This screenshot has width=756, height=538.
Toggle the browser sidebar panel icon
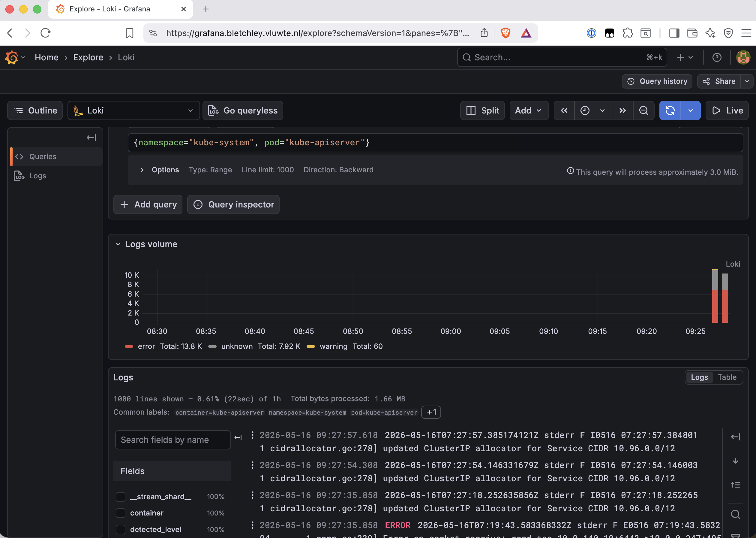click(x=674, y=33)
